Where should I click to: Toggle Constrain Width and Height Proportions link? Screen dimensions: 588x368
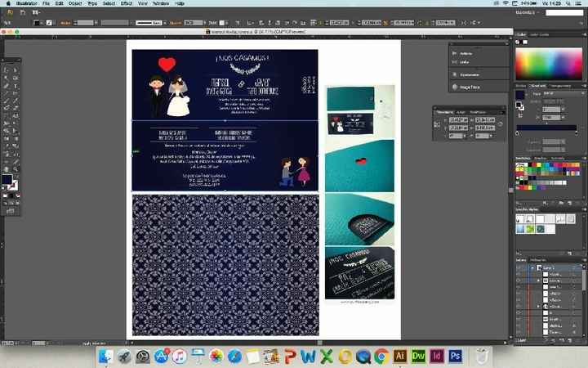(500, 124)
